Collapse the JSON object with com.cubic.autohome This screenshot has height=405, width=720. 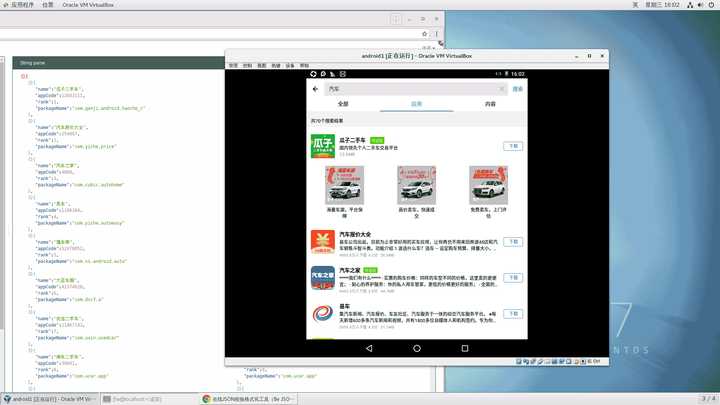[x=31, y=159]
